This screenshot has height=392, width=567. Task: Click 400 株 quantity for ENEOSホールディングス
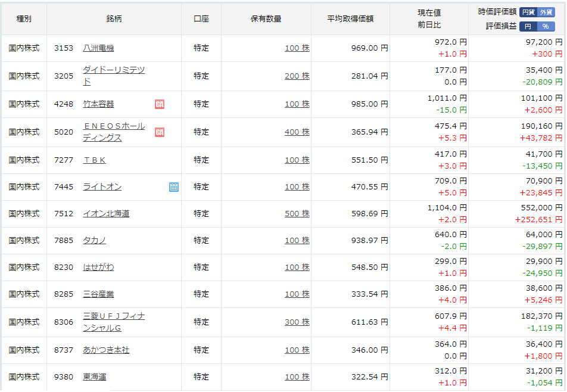point(297,132)
